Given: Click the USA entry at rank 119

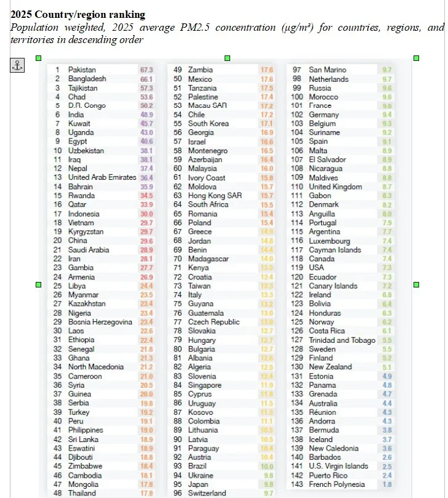Looking at the screenshot, I should coord(316,268).
